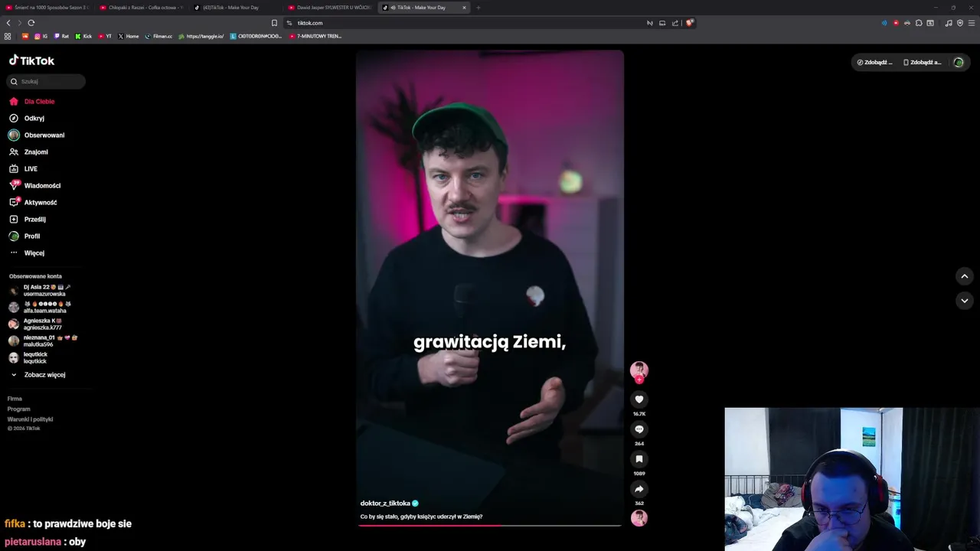Switch to Śmierć na 1000 Sposobów tab
The height and width of the screenshot is (551, 980).
point(47,8)
